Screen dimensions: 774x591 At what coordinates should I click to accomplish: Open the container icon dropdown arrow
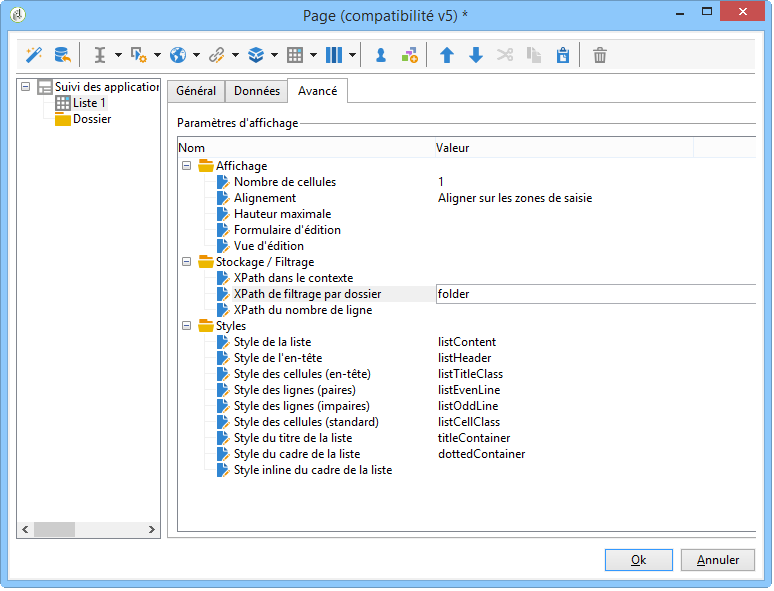274,55
